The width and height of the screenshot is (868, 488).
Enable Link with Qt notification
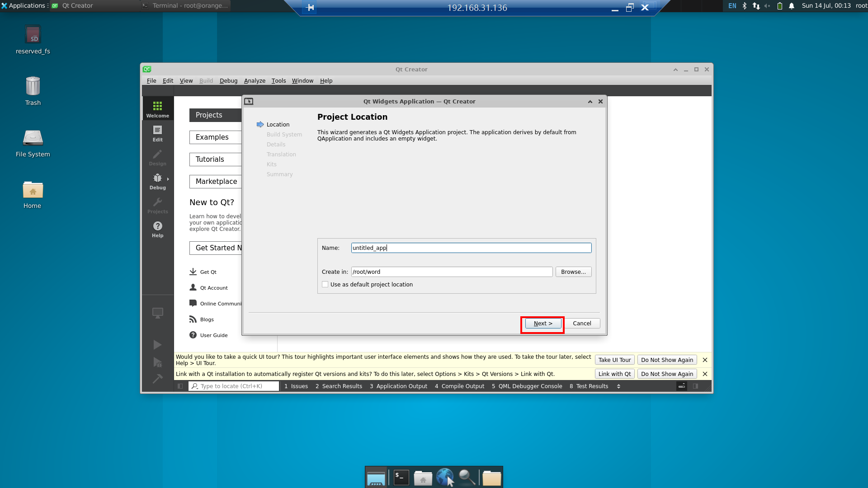click(613, 374)
